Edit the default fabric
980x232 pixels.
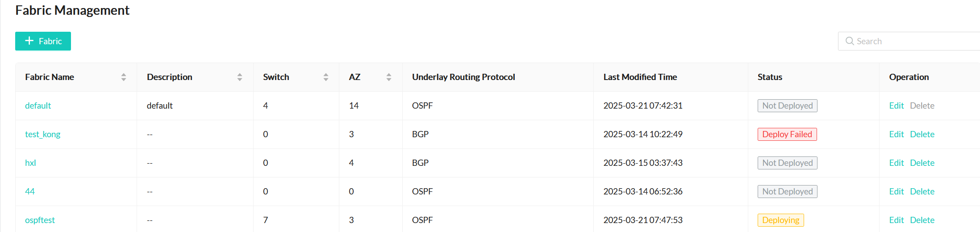[x=896, y=106]
